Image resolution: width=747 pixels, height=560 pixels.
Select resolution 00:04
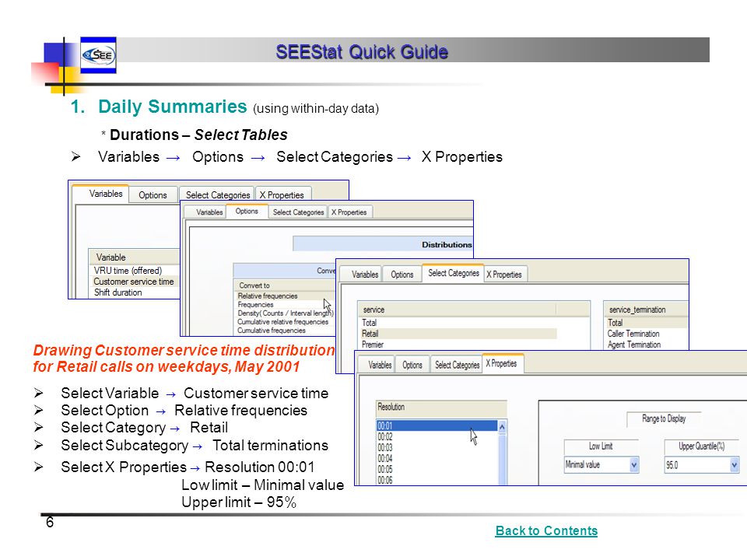[x=437, y=458]
